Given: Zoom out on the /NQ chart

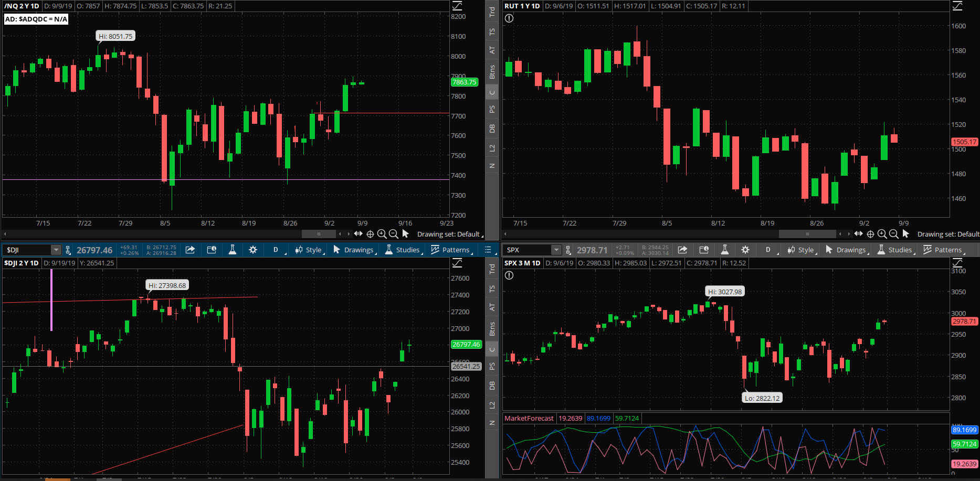Looking at the screenshot, I should 394,234.
